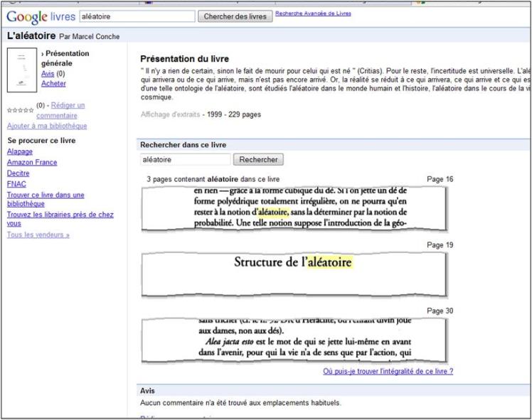
Task: Click the five-star rating icons
Action: tap(20, 110)
